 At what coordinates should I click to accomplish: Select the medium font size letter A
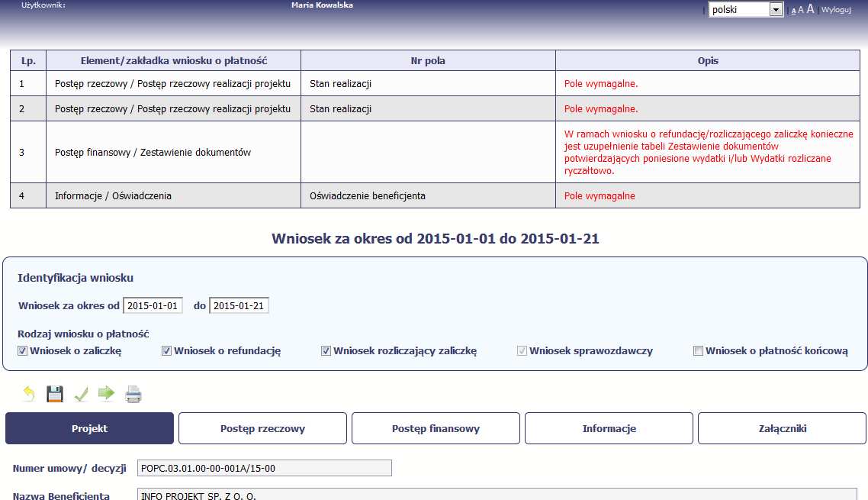[800, 10]
